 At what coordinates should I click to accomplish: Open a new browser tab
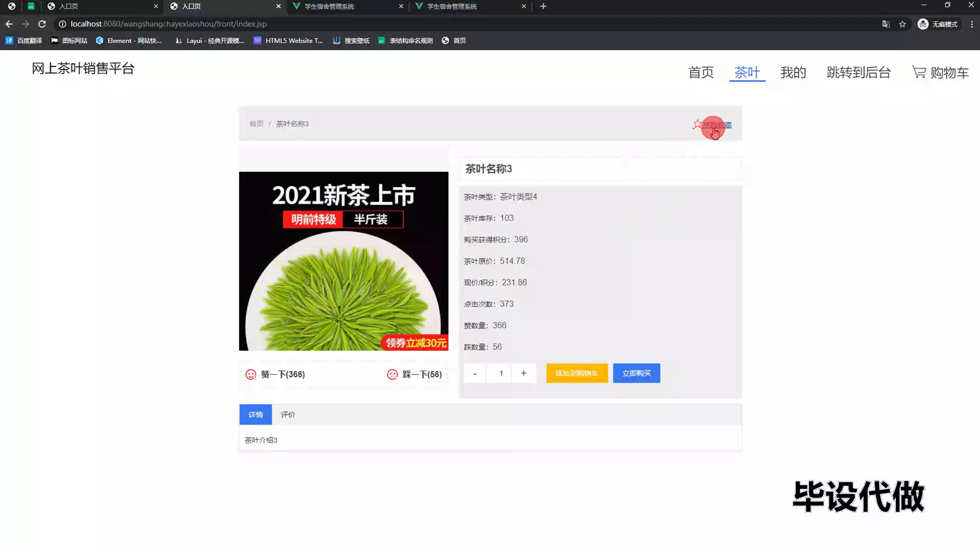[543, 6]
